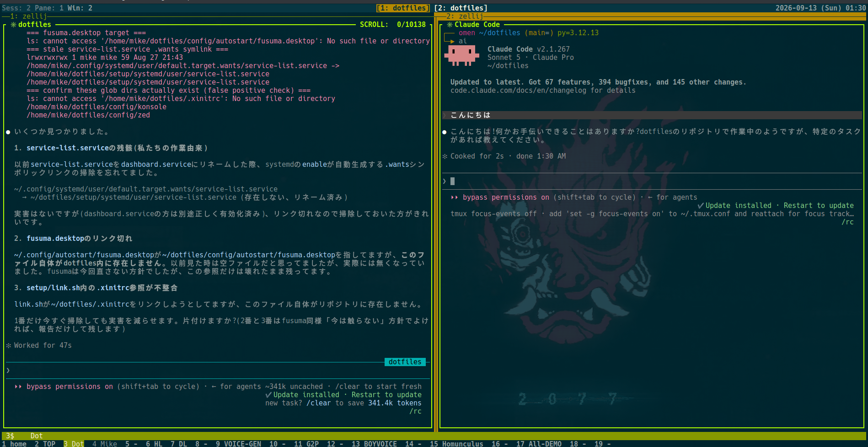Click the user message 'こんにちは'
Screen dimensions: 868x447
[471, 115]
